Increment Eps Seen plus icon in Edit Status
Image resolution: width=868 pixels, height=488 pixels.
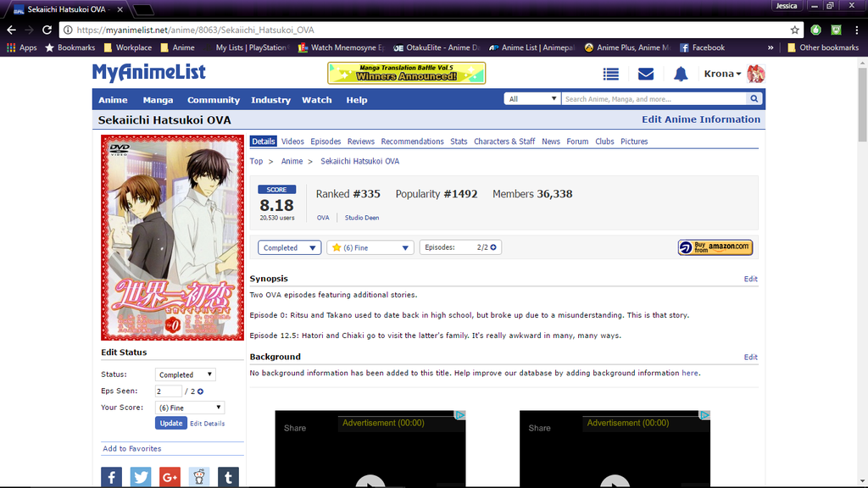pyautogui.click(x=200, y=391)
